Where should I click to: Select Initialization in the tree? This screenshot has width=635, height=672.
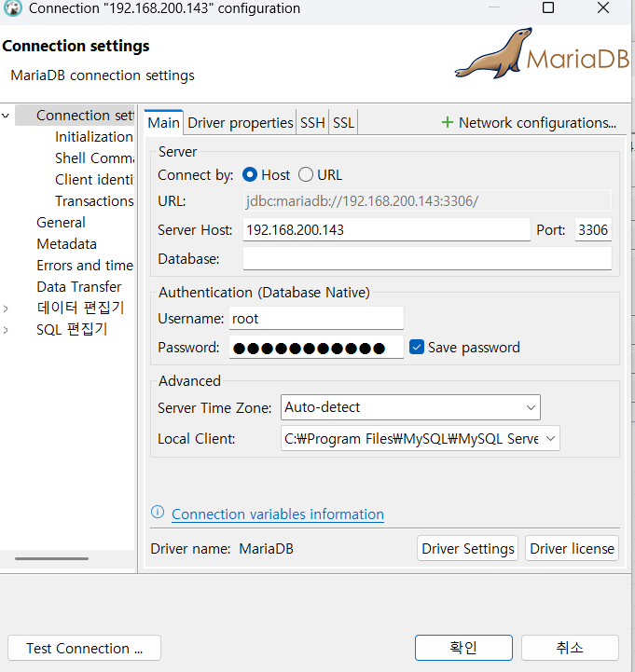[94, 137]
